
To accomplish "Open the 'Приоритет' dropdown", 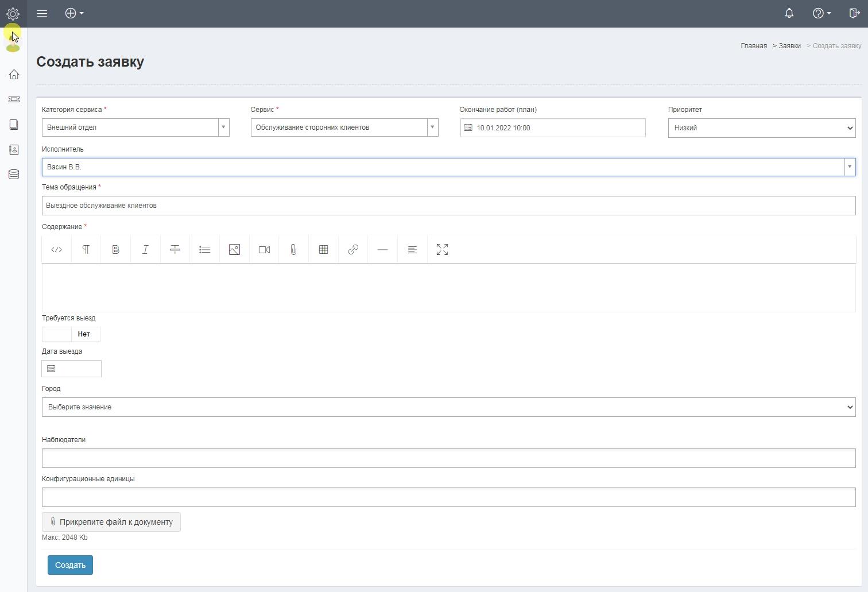I will [761, 128].
